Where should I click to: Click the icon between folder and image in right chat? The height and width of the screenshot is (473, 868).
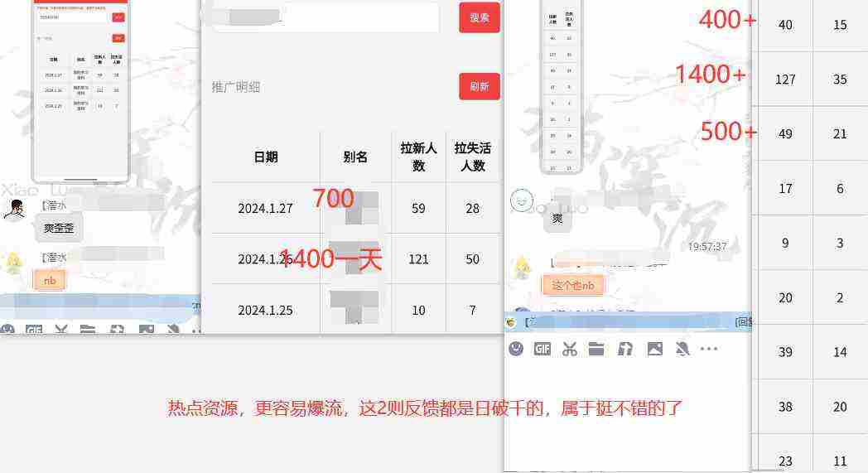(625, 349)
